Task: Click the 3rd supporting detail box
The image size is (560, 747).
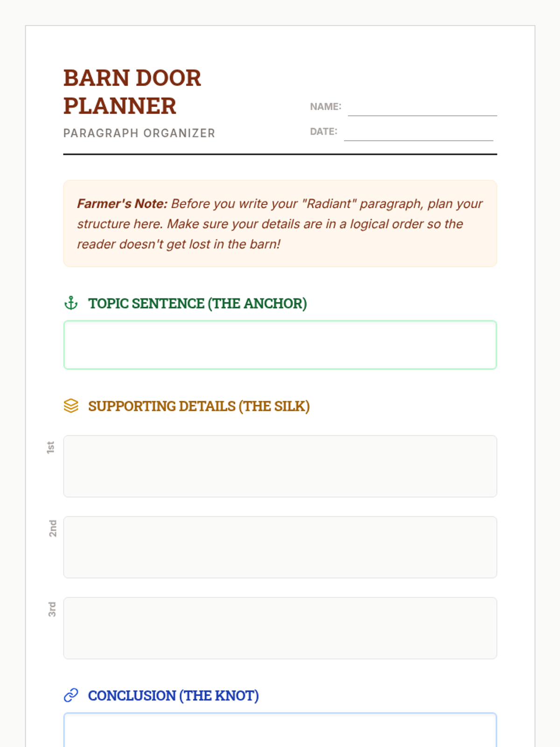Action: click(x=280, y=628)
